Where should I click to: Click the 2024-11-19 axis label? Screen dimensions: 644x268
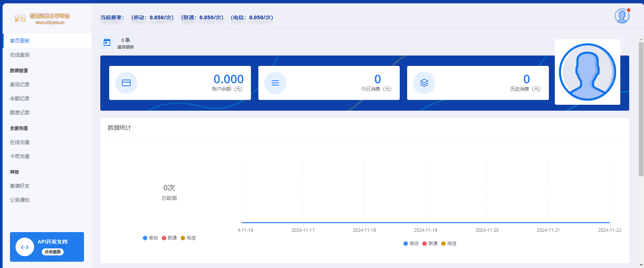click(x=426, y=230)
